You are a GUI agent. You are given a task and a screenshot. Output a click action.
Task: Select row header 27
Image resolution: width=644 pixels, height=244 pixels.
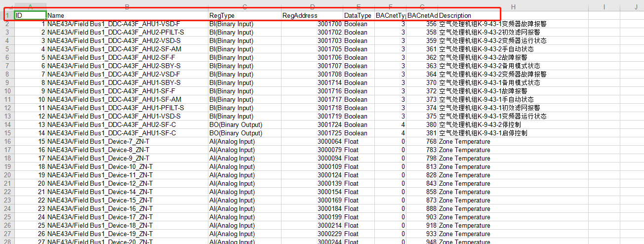click(7, 234)
